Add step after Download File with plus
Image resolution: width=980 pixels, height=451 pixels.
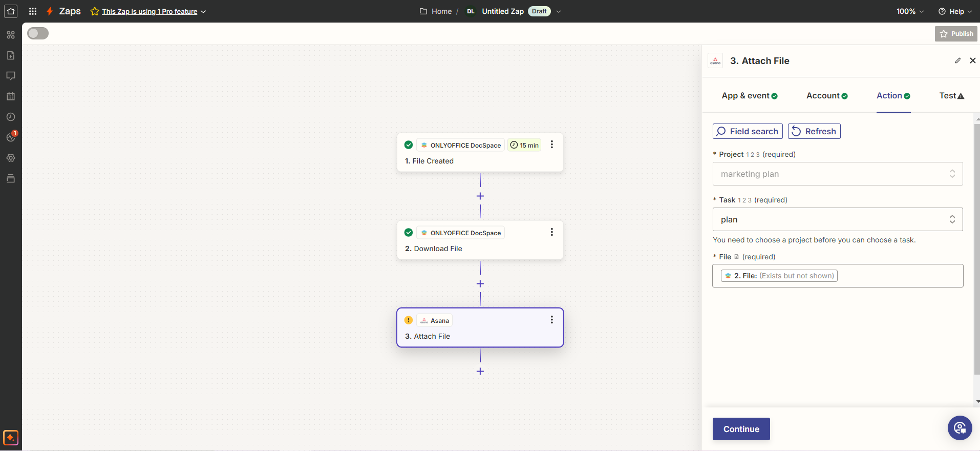(x=480, y=284)
